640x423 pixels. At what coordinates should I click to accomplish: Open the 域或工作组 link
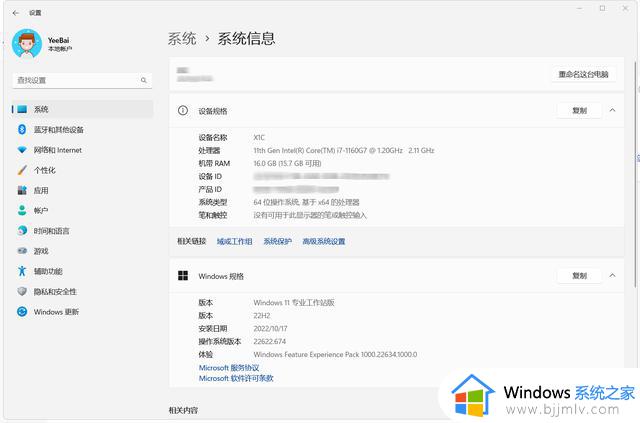pos(234,241)
